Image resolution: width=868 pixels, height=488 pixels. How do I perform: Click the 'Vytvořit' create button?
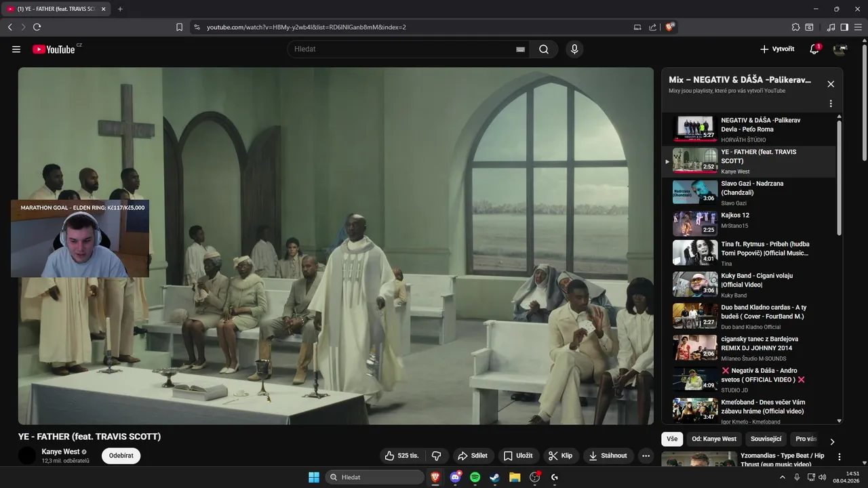click(x=777, y=49)
